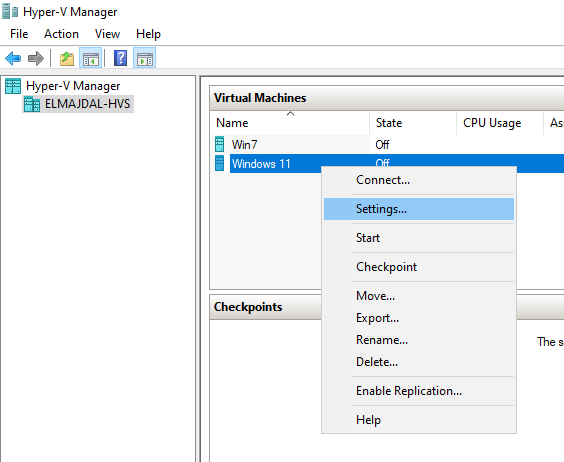Click Help at bottom of context menu
This screenshot has width=564, height=462.
(419, 420)
